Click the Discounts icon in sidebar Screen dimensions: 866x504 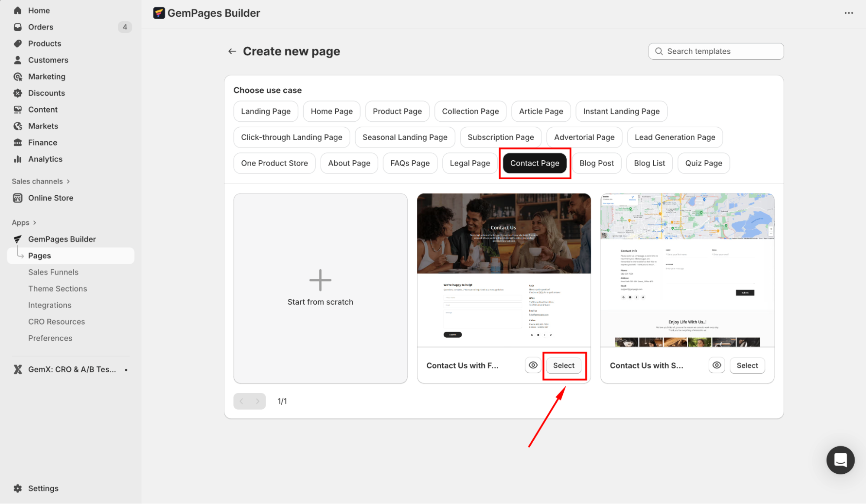(18, 93)
